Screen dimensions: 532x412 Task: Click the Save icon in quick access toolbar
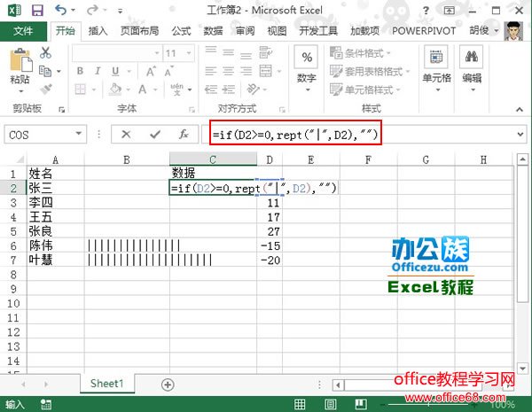[x=37, y=10]
